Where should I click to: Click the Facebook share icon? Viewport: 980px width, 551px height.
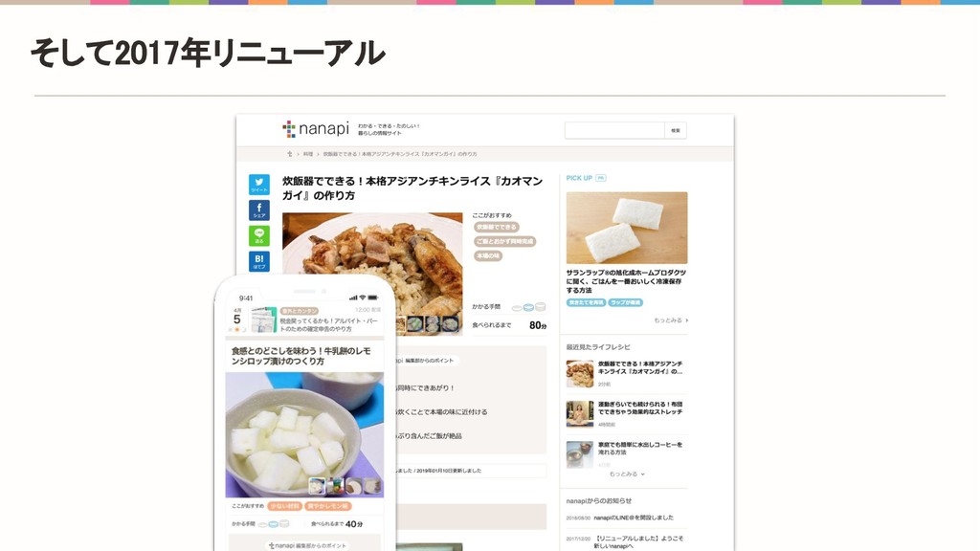coord(259,209)
